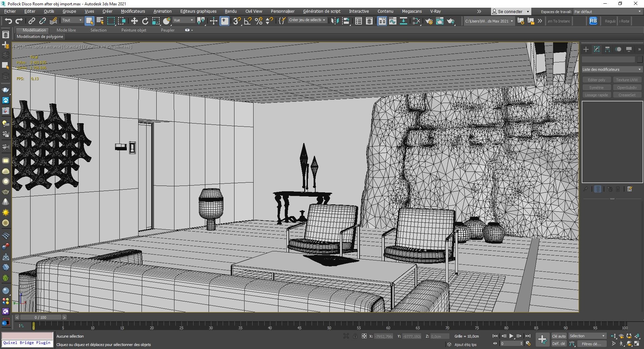Toggle the 3D Snaps button

coord(237,21)
